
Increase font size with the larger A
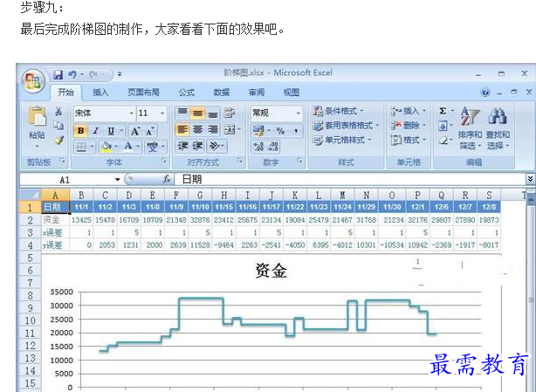click(x=135, y=131)
